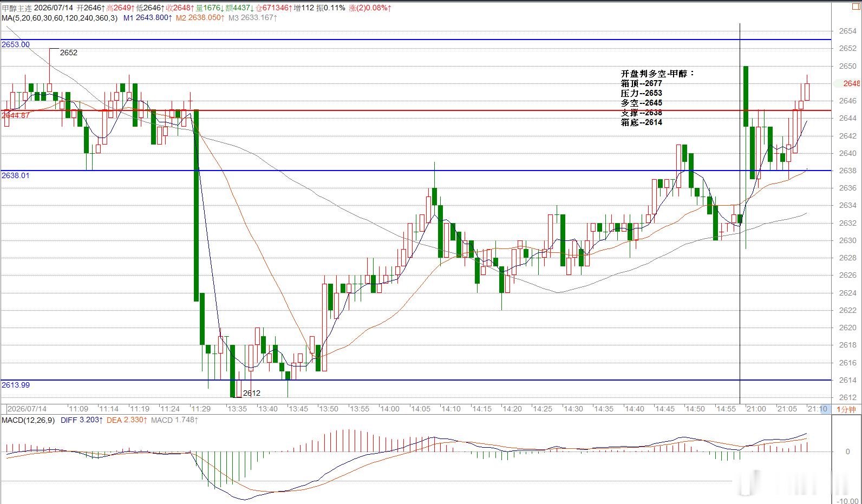Select the red 2644.87 horizontal line label
The height and width of the screenshot is (504, 862).
[16, 115]
